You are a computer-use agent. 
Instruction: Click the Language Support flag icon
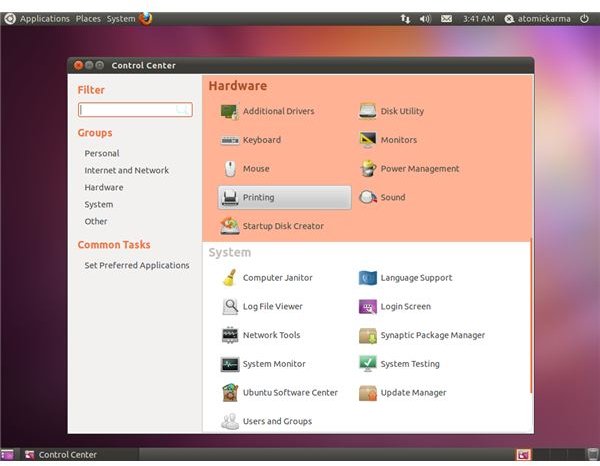(x=368, y=278)
